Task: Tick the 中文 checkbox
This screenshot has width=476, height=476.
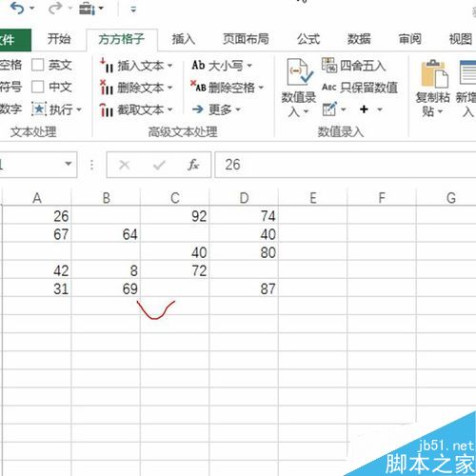Action: (37, 87)
